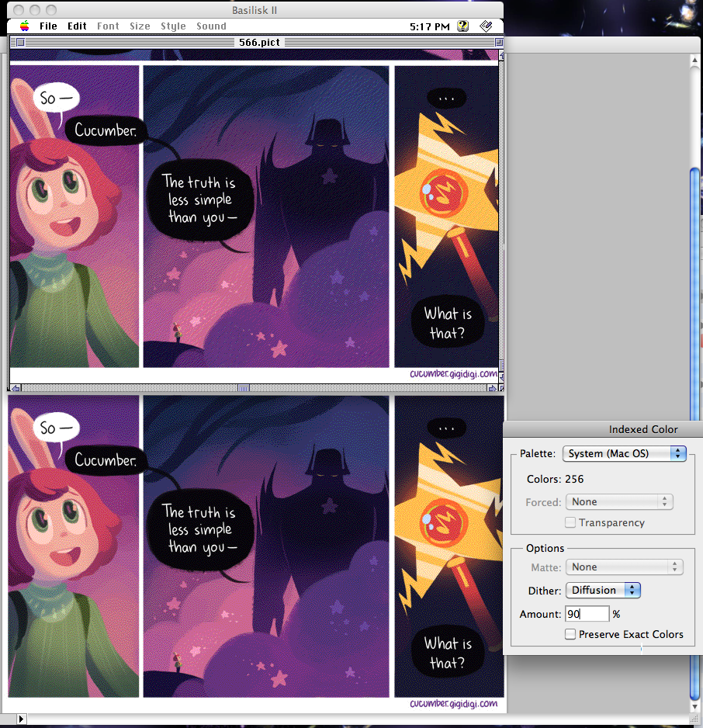The width and height of the screenshot is (703, 728).
Task: Toggle the Transparency checkbox
Action: [570, 522]
